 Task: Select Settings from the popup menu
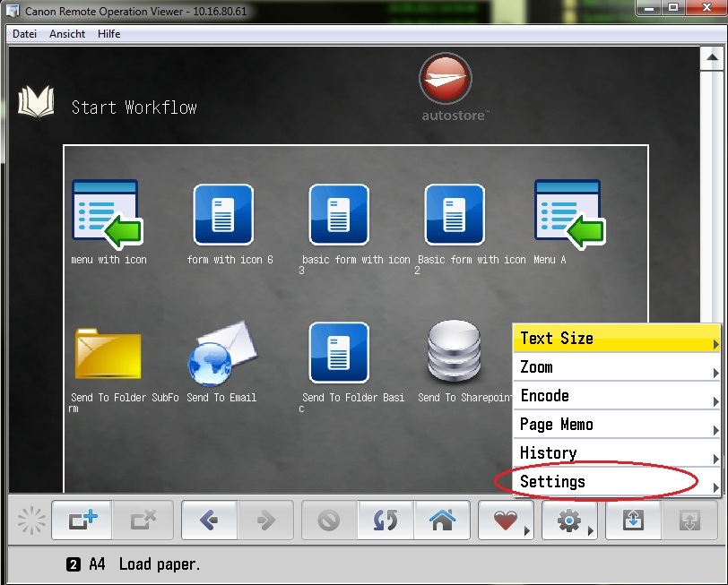pyautogui.click(x=617, y=481)
